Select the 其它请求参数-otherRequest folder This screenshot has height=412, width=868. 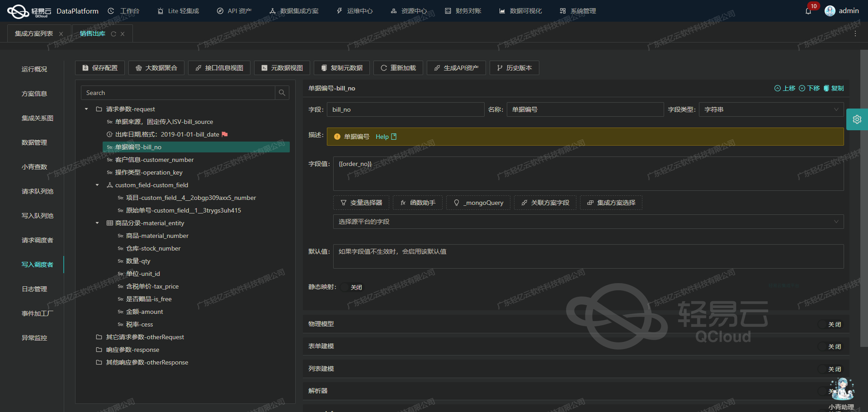(140, 337)
